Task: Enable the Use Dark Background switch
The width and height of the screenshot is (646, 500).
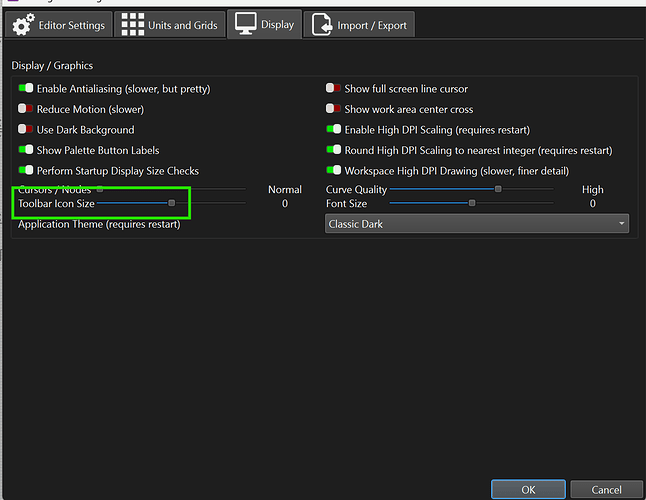Action: pyautogui.click(x=26, y=130)
